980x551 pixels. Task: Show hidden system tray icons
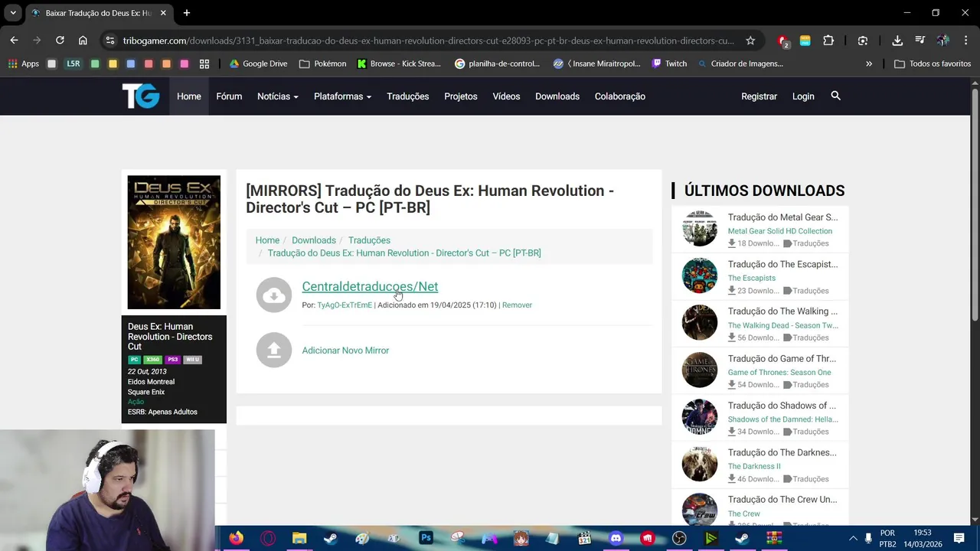click(x=853, y=539)
